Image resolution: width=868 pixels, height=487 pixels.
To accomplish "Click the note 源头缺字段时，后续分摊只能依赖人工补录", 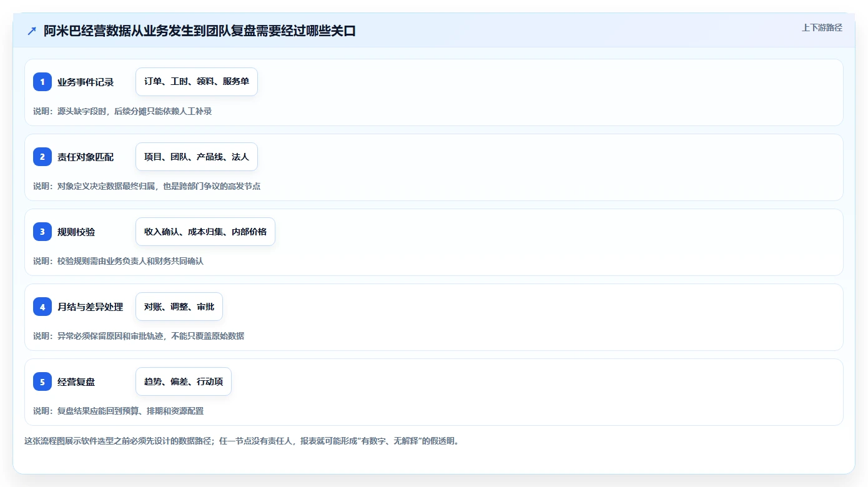I will (122, 111).
